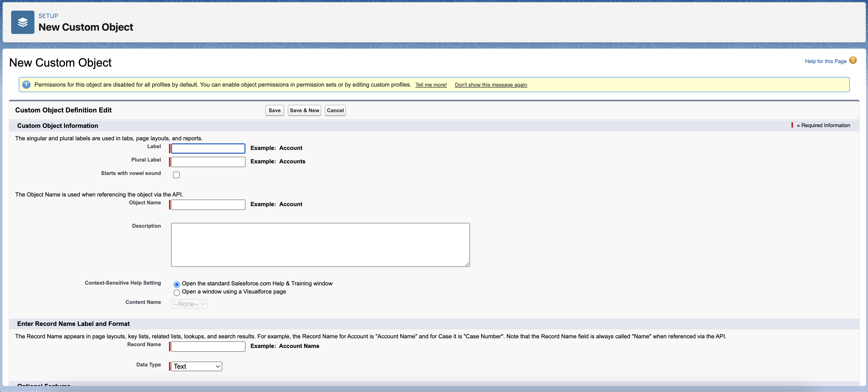Image resolution: width=868 pixels, height=392 pixels.
Task: Click the Save & New button
Action: (x=304, y=110)
